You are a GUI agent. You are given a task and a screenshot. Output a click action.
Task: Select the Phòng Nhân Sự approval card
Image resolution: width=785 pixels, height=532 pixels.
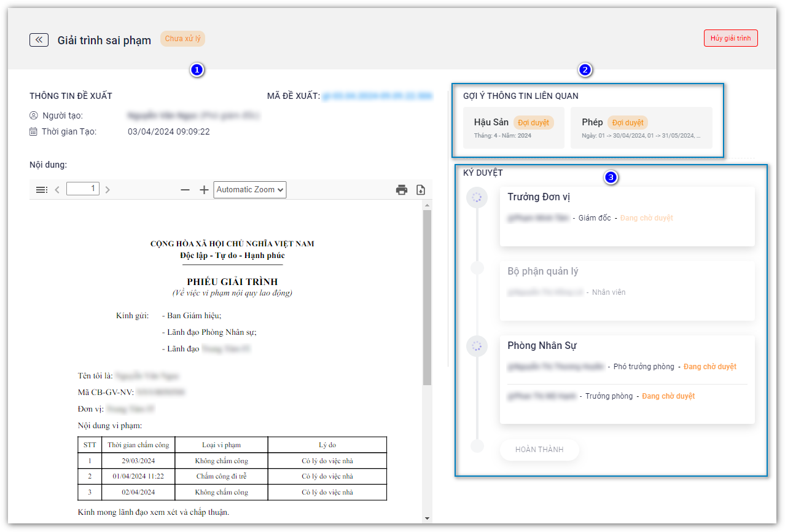point(627,379)
